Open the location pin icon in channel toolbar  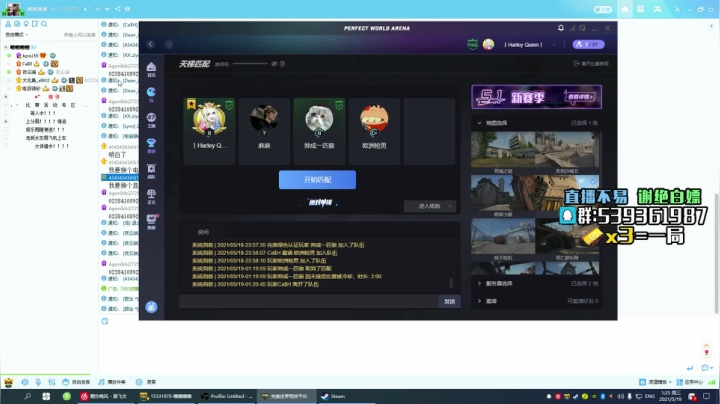[26, 24]
